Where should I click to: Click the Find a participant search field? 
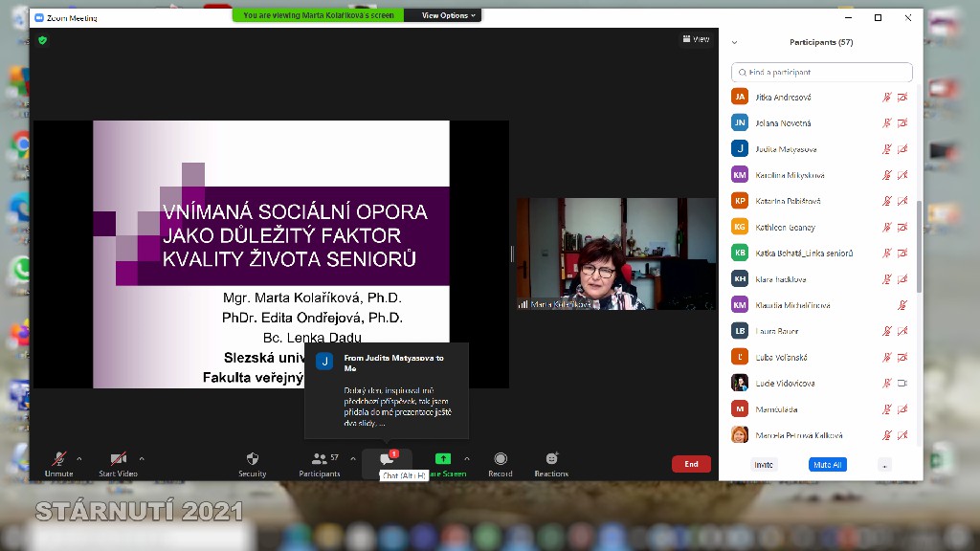pyautogui.click(x=821, y=73)
